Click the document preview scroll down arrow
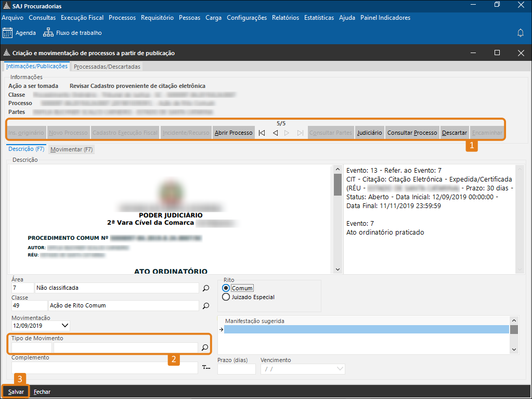The height and width of the screenshot is (399, 532). coord(338,269)
